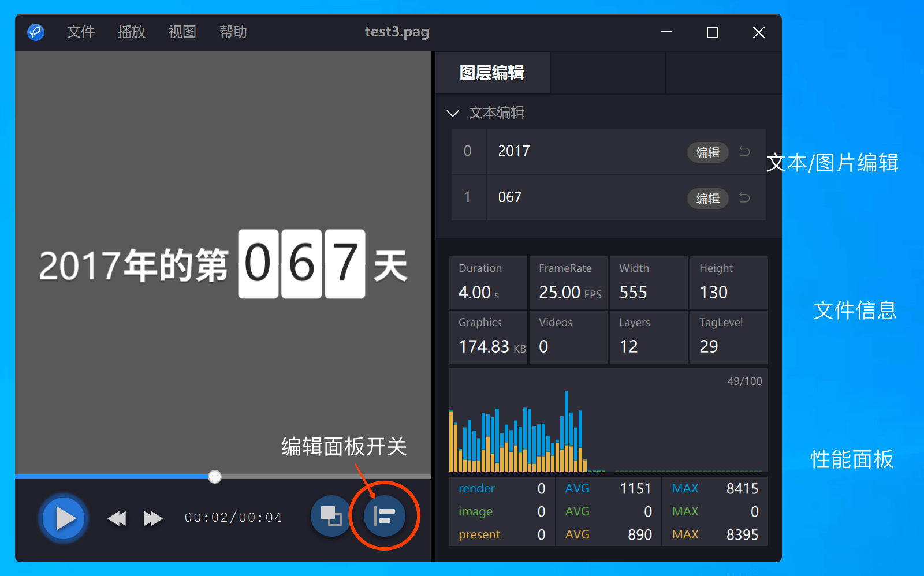
Task: Open the 视图 menu
Action: point(181,32)
